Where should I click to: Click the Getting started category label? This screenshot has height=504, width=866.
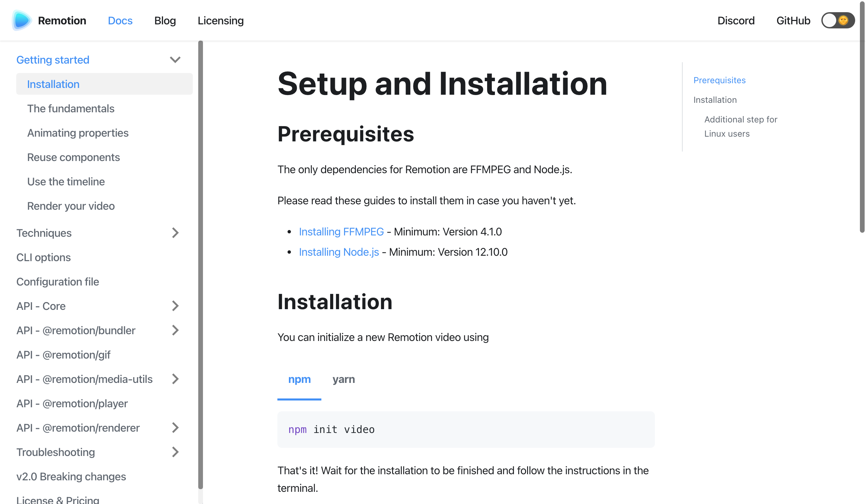tap(53, 60)
